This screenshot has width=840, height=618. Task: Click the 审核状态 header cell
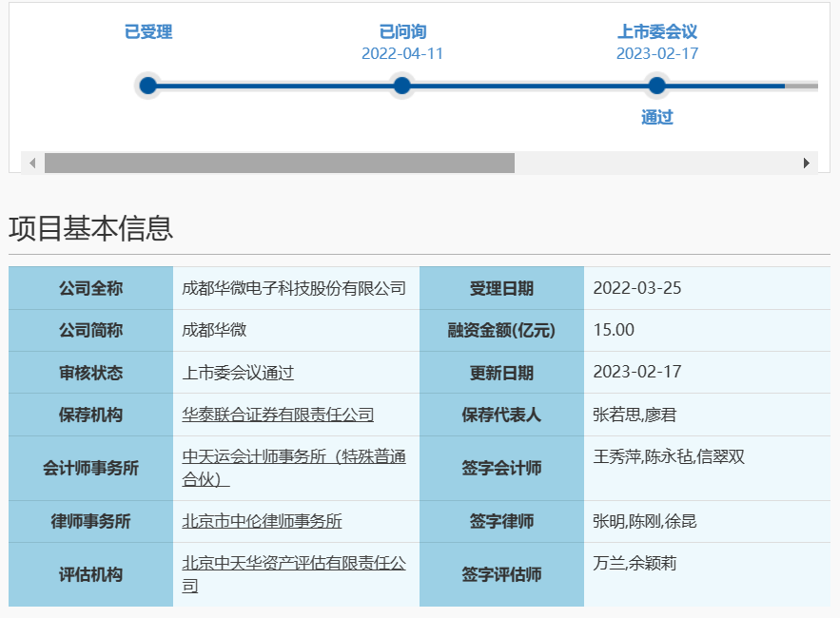(90, 372)
